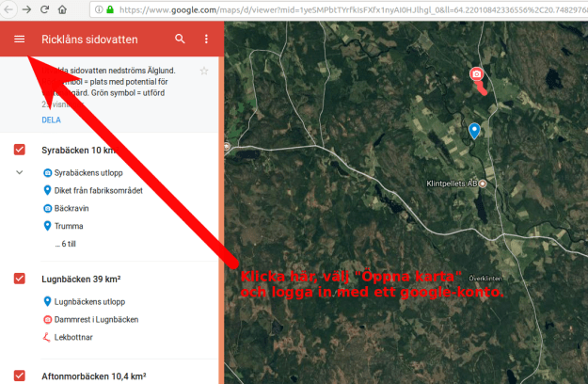This screenshot has width=588, height=384.
Task: Click the blue pin marker on the map
Action: 474,131
